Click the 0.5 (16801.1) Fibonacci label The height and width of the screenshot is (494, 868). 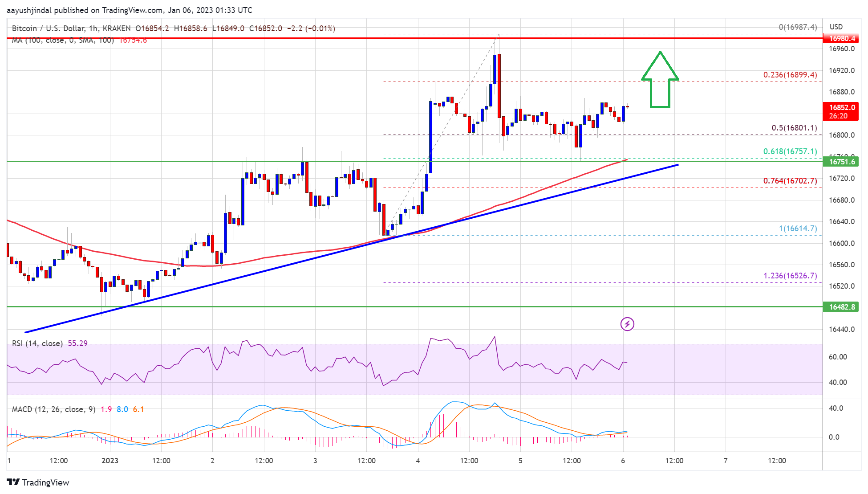click(794, 128)
